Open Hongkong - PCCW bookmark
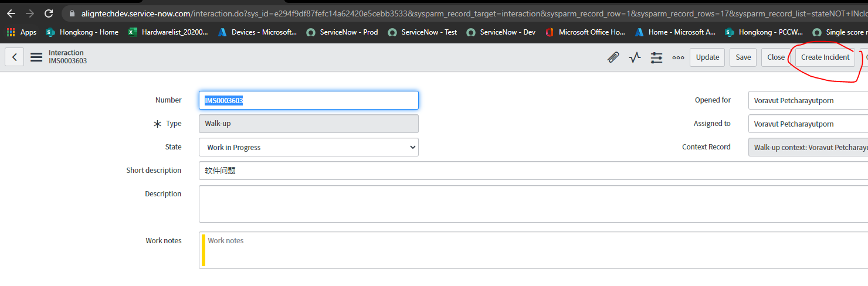Viewport: 868px width, 286px height. click(765, 32)
